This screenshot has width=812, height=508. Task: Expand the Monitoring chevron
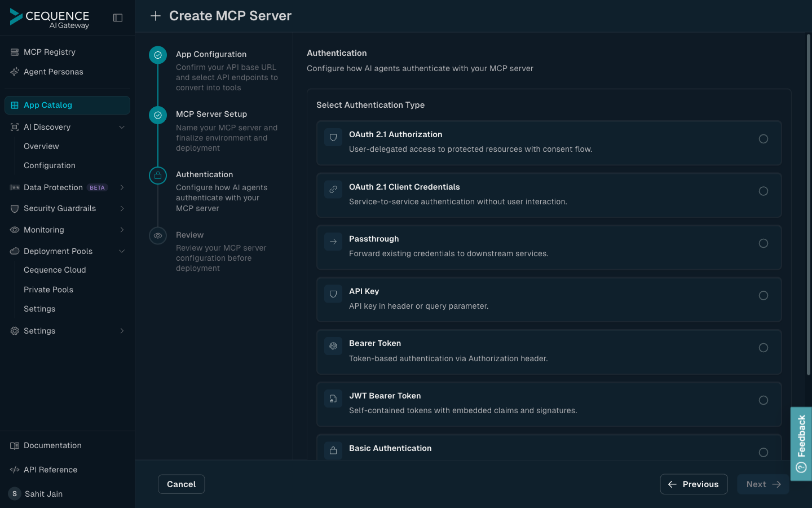(x=122, y=230)
